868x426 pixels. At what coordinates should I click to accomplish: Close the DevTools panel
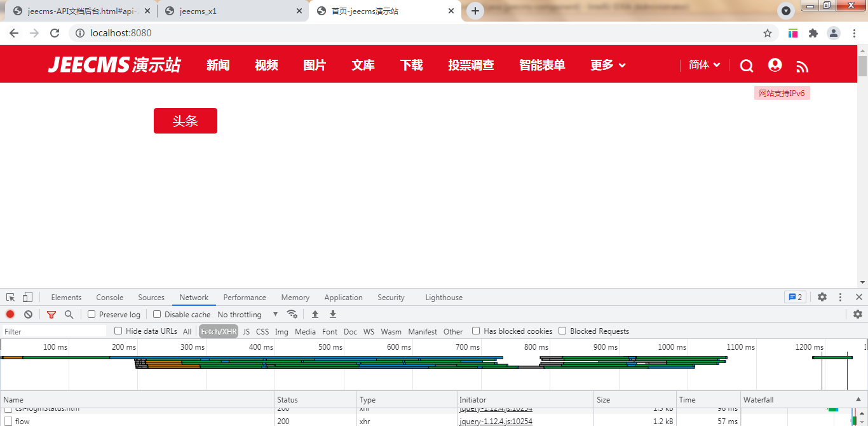[858, 297]
